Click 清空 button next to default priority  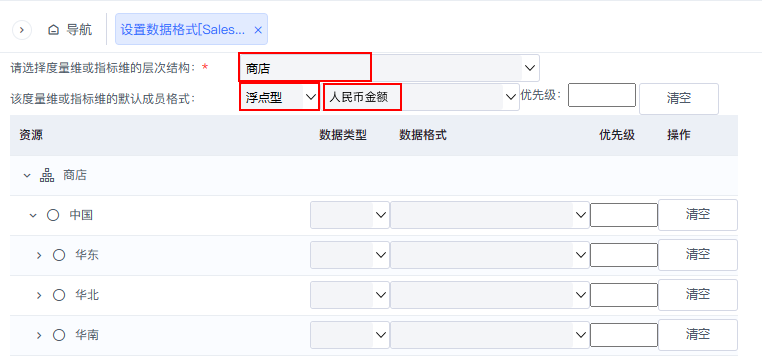(x=679, y=99)
